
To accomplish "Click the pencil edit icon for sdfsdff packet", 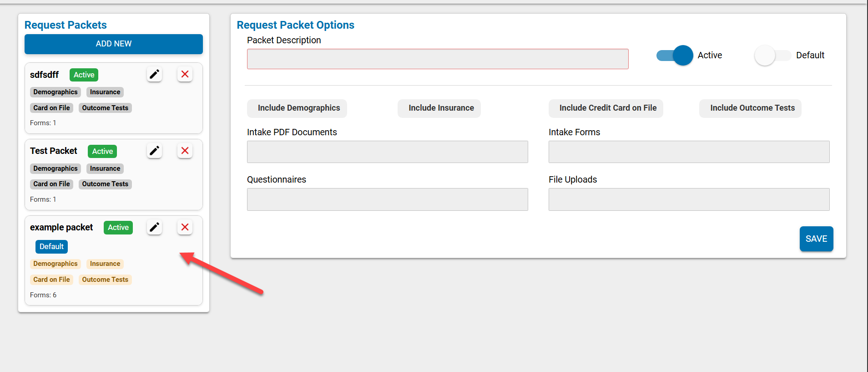I will click(155, 74).
